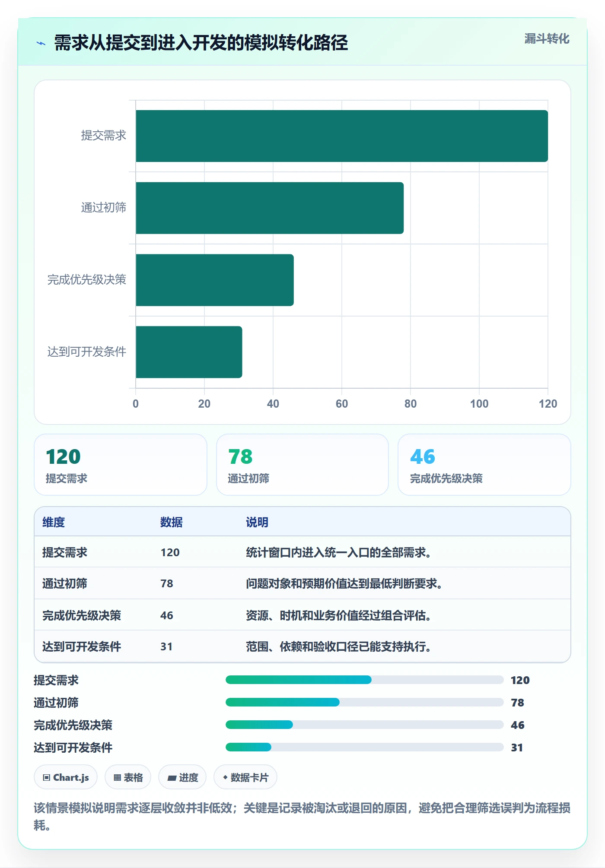605x868 pixels.
Task: Click the 漏斗转化 tag in the header
Action: (547, 39)
